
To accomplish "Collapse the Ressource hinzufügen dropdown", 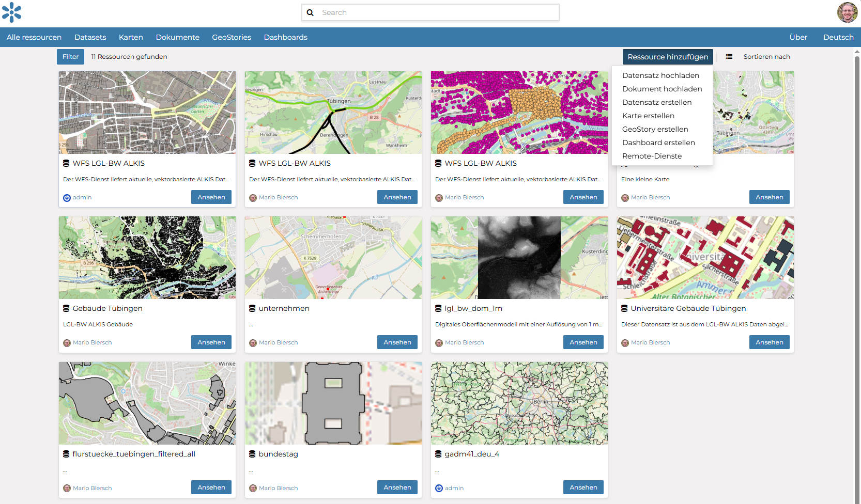I will tap(668, 57).
